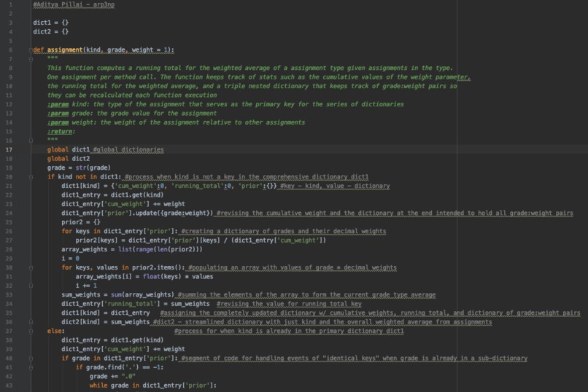Collapse the 'if grade in dict1_entry' block

click(x=31, y=358)
